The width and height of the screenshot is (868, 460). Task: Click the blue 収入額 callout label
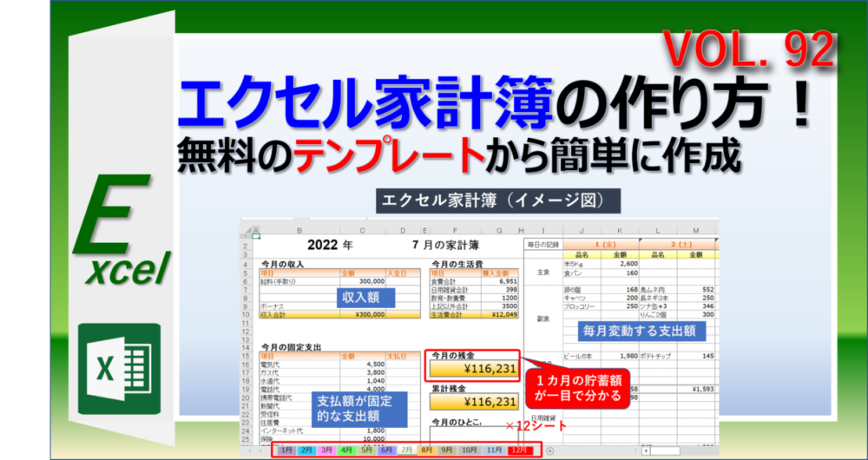[365, 297]
